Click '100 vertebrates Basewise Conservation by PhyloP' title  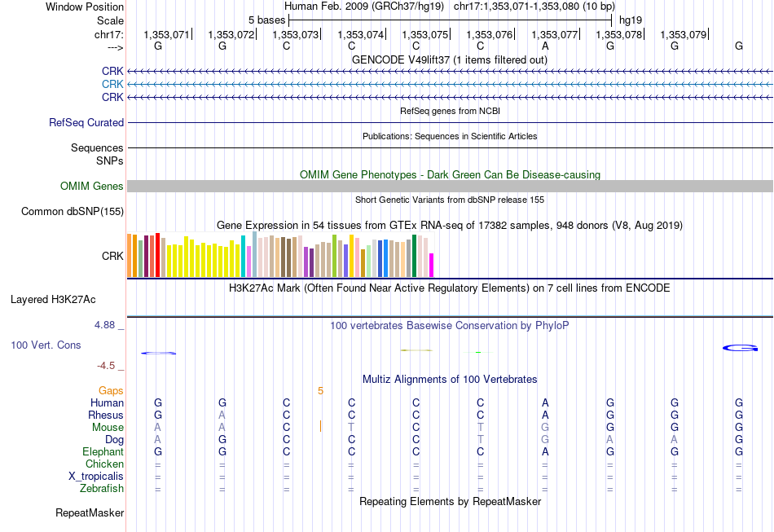point(450,326)
